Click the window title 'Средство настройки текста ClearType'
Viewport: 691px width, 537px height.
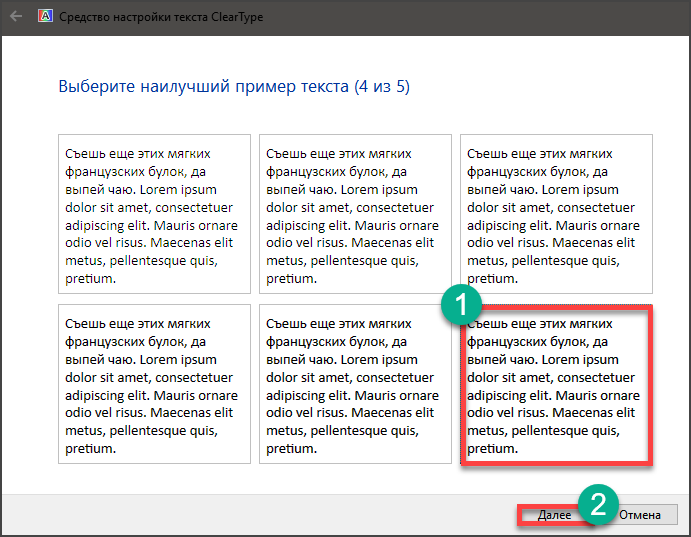[x=161, y=17]
